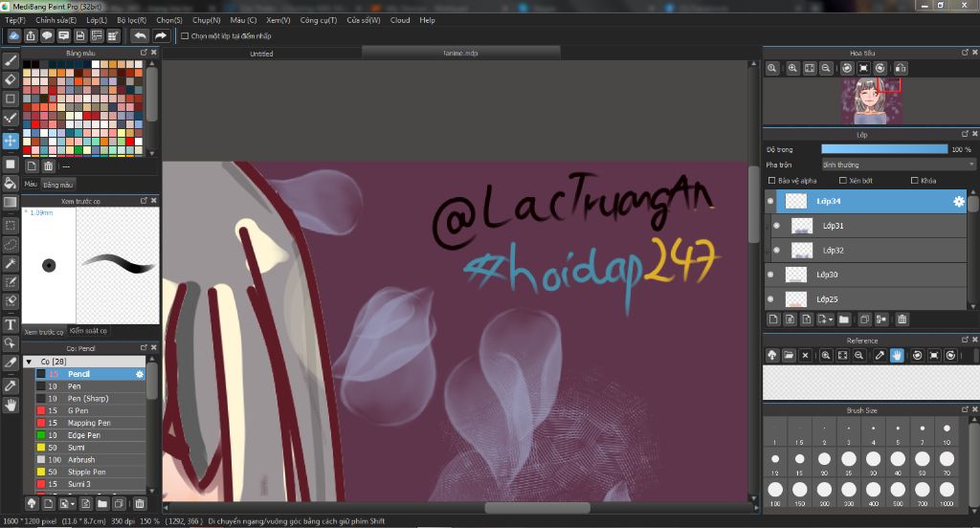Pick the white swatch in palette top row
980x528 pixels.
pos(96,64)
